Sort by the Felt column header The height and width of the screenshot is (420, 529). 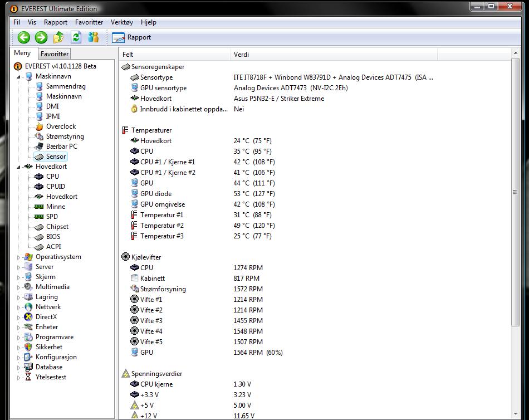[x=175, y=55]
